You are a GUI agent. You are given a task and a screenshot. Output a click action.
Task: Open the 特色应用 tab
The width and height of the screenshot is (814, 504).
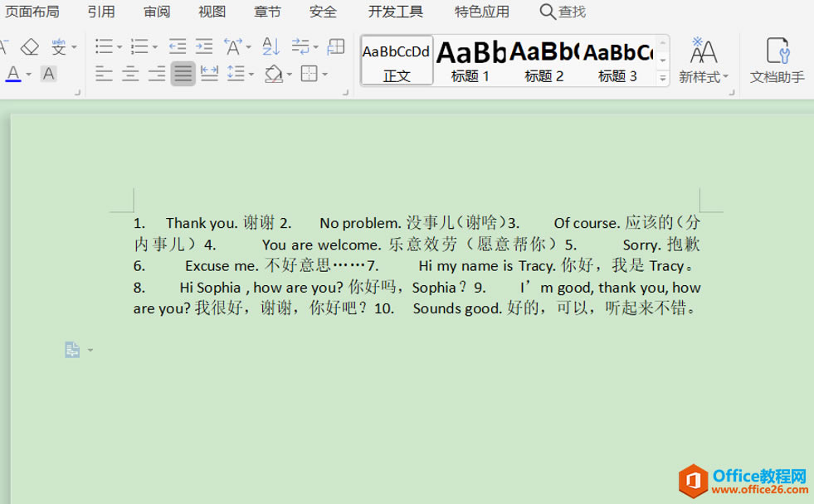[x=482, y=12]
